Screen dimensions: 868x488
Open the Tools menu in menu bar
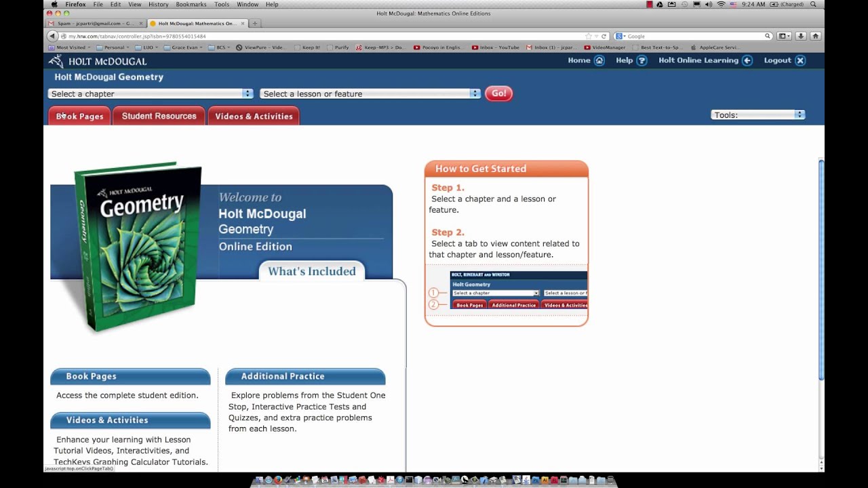click(222, 4)
